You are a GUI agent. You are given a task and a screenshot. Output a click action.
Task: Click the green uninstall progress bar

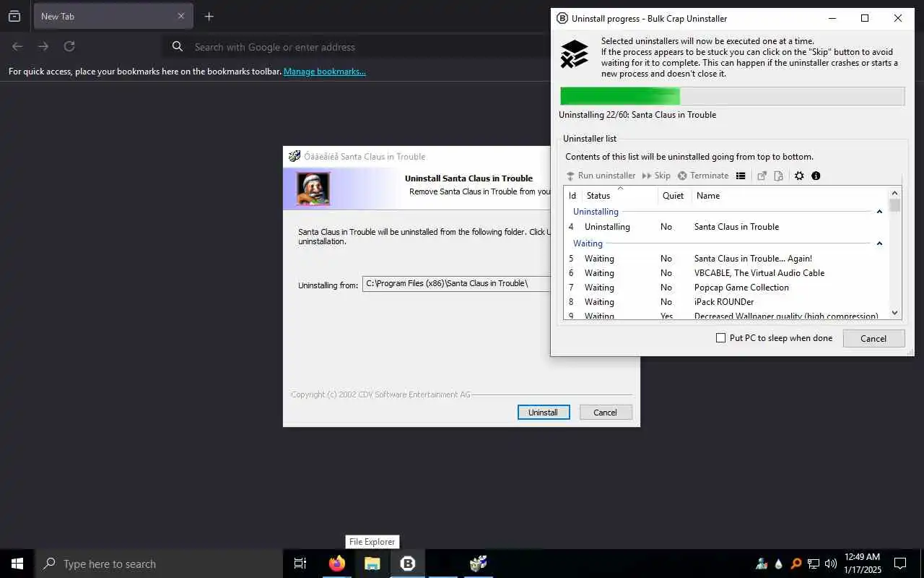coord(732,96)
